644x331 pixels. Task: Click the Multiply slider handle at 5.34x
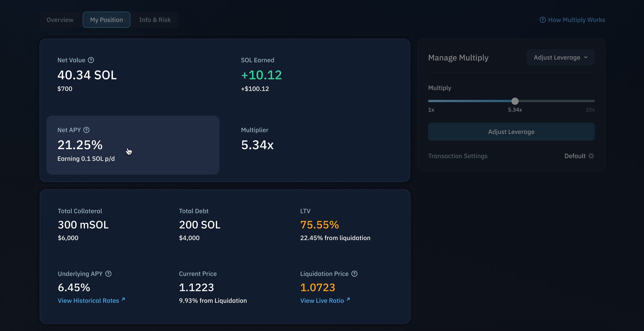coord(515,101)
